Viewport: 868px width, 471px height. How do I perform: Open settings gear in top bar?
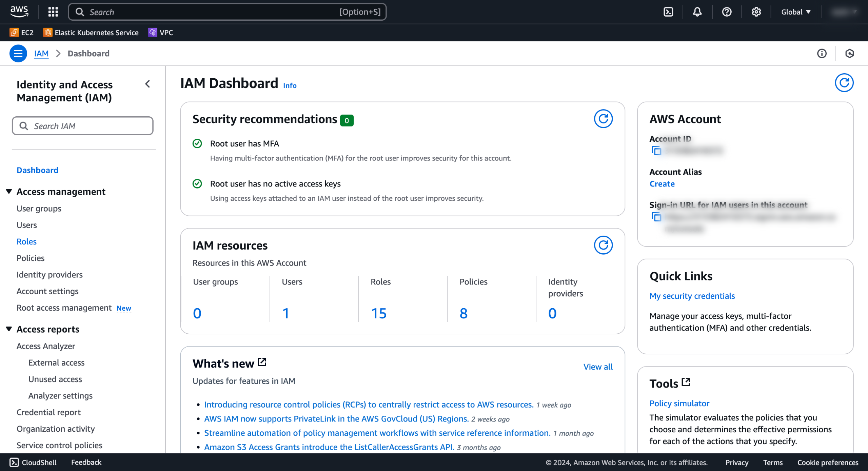click(756, 12)
